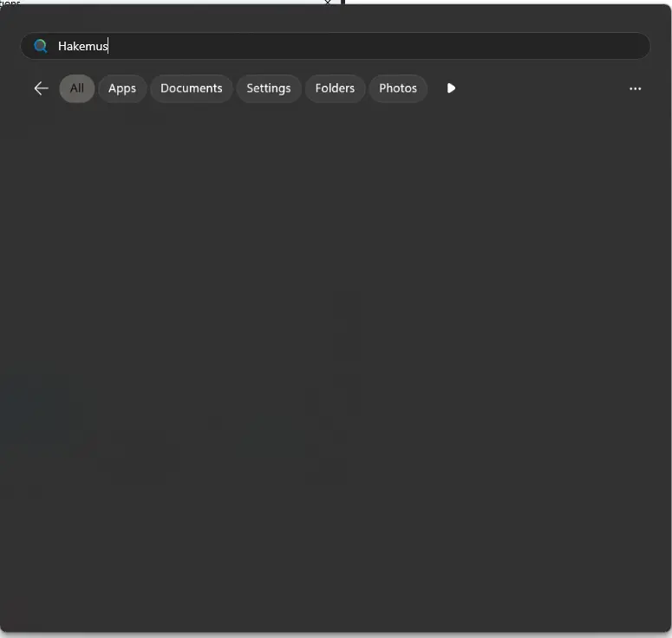Switch to the Apps filter
Image resolution: width=672 pixels, height=638 pixels.
(x=122, y=88)
